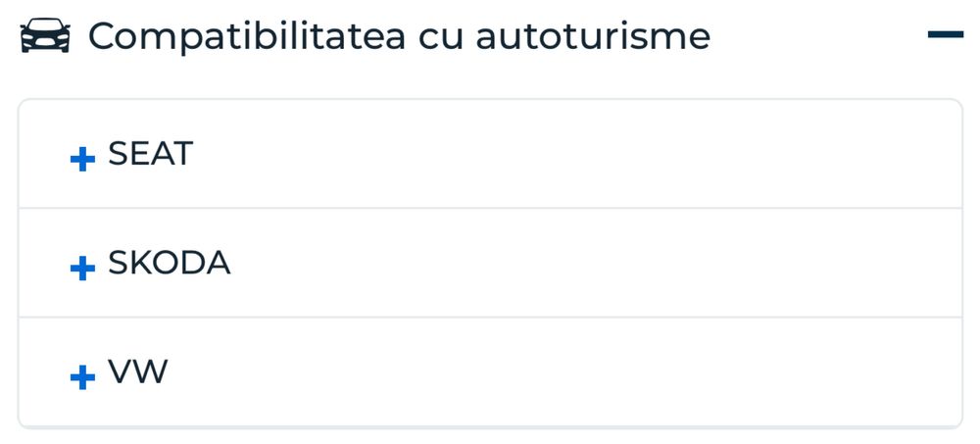Click the Compatibilitatea cu autoturisme heading text
980x444 pixels.
398,36
